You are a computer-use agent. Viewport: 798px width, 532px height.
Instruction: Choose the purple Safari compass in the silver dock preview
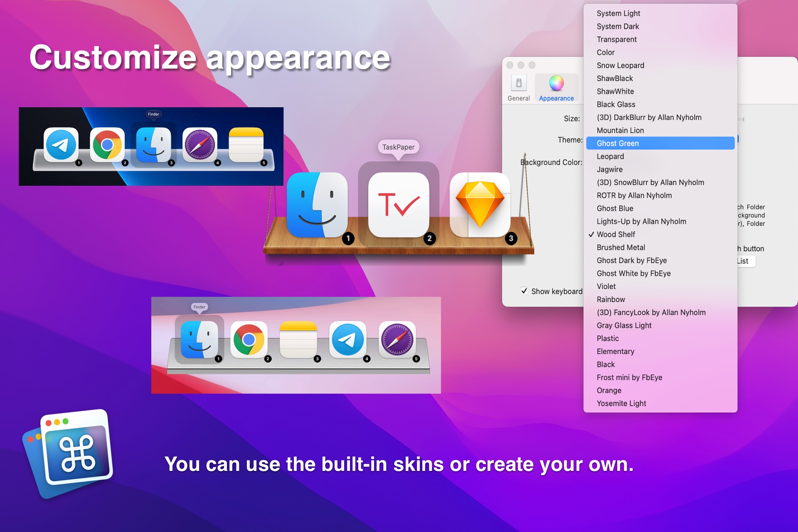[397, 340]
